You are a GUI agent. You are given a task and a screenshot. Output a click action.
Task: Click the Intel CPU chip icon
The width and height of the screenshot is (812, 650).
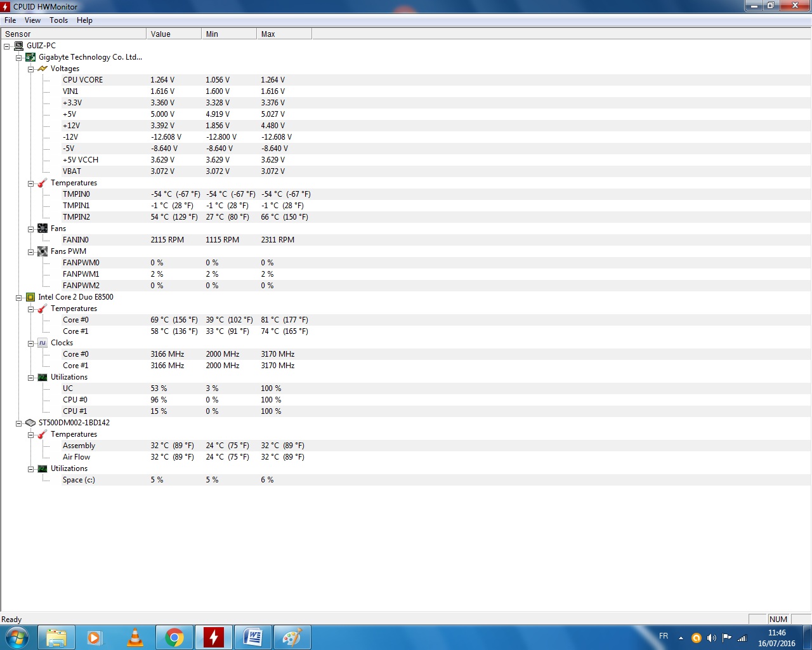pos(30,297)
